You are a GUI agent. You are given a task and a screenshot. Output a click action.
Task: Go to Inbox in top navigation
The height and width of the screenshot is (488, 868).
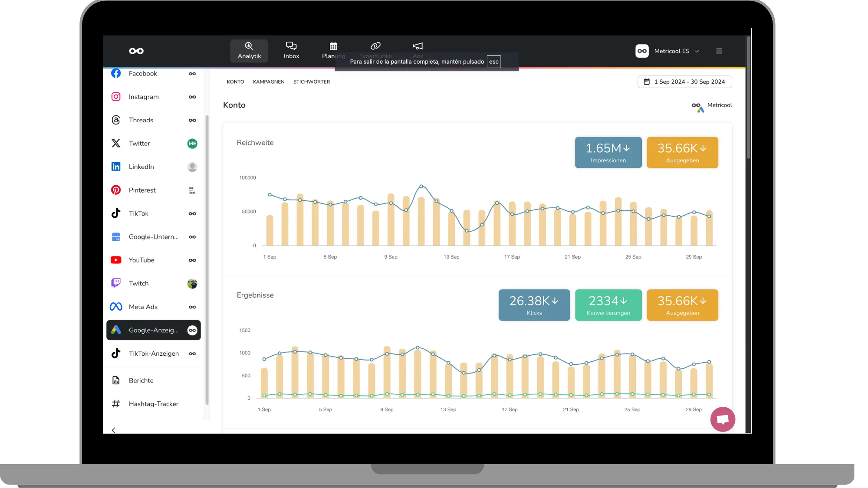pyautogui.click(x=291, y=51)
